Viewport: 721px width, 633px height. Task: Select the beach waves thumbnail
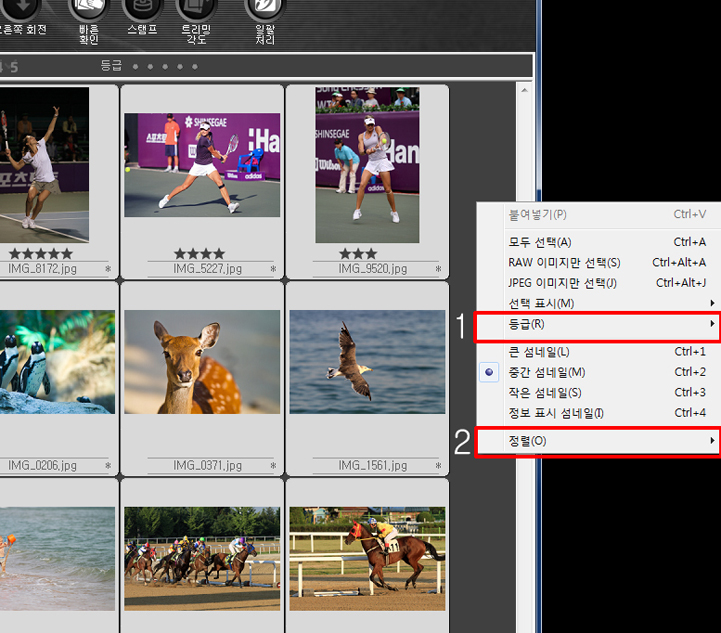pos(57,559)
